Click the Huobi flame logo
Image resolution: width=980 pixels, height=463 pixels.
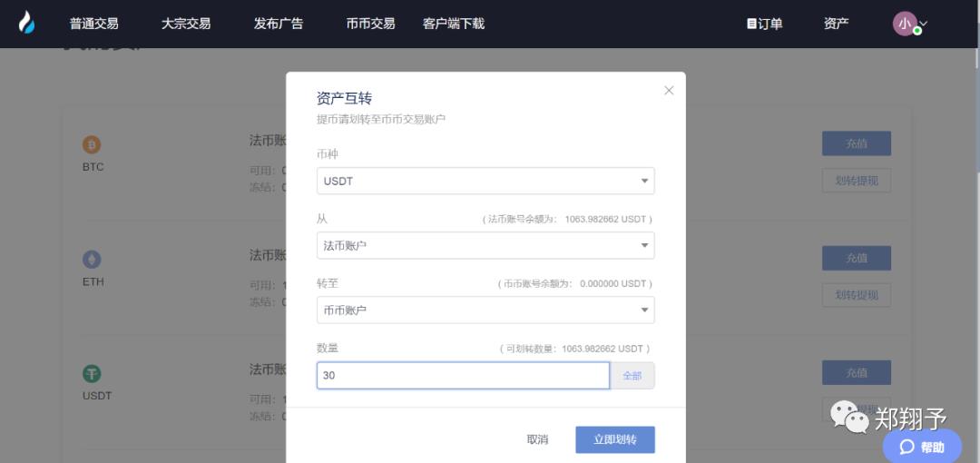[26, 24]
